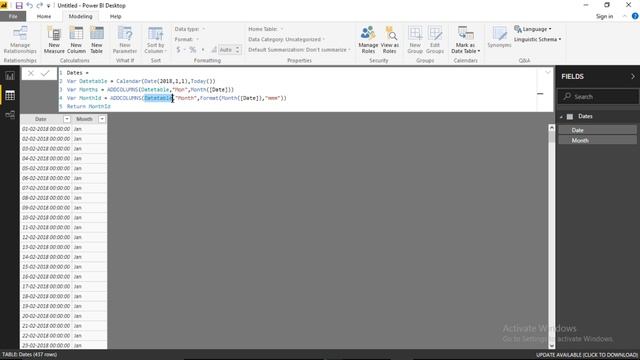Select the Date field in Fields pane
Screen dimensions: 640x360
pos(597,130)
